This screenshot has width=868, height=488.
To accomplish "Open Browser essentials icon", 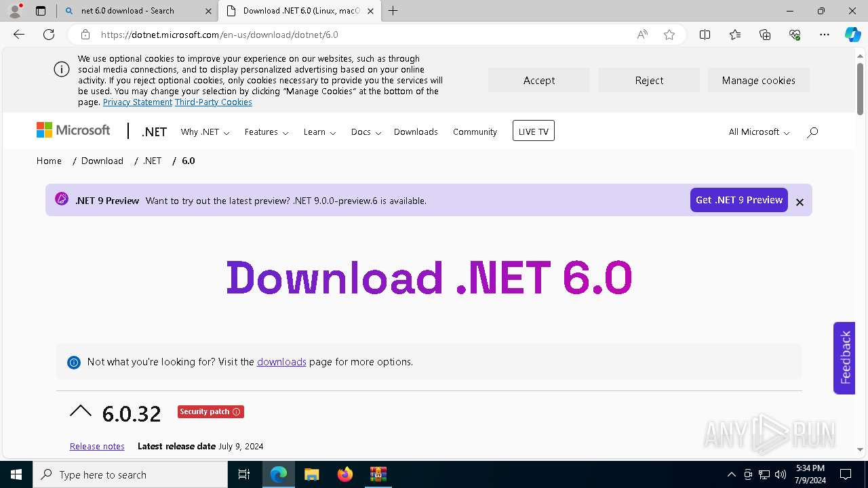I will point(795,35).
